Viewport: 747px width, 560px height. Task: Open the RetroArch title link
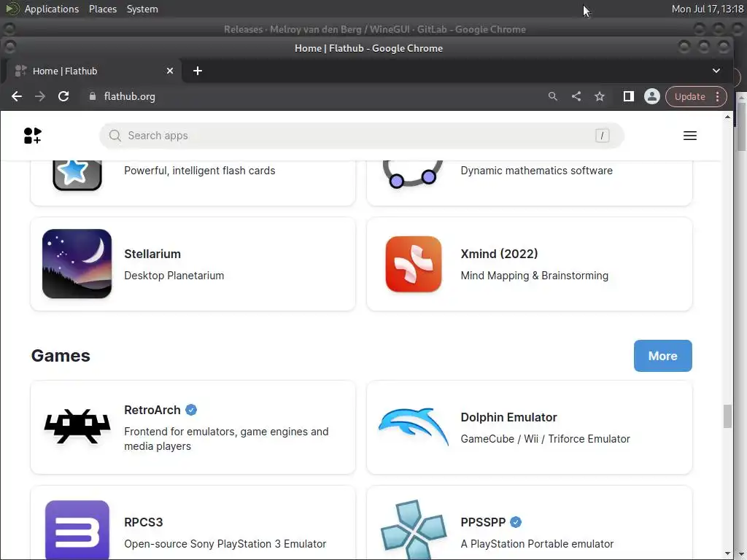coord(152,410)
